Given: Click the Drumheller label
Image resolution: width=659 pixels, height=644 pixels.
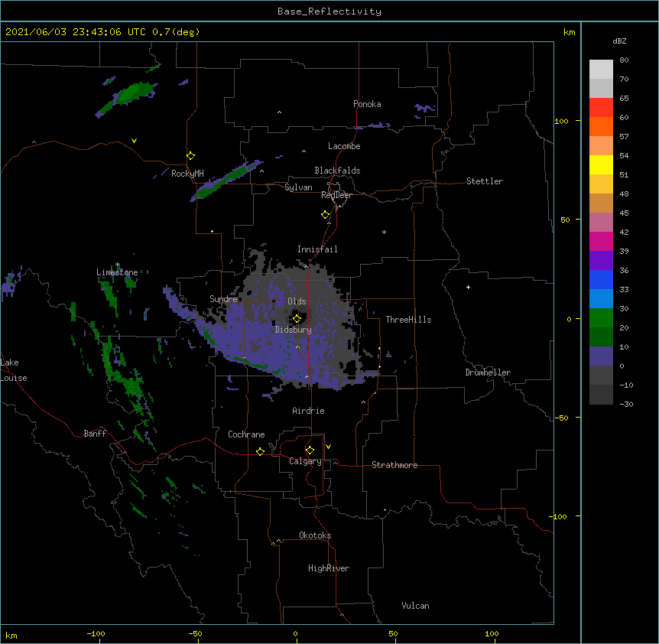Looking at the screenshot, I should point(488,372).
